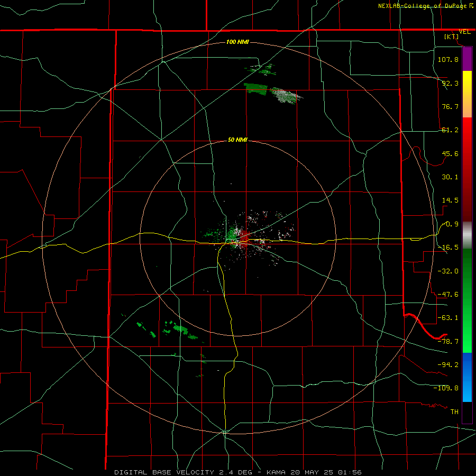Pick the purple segment of the color bar
Image resolution: width=476 pixels, height=476 pixels.
click(x=467, y=59)
